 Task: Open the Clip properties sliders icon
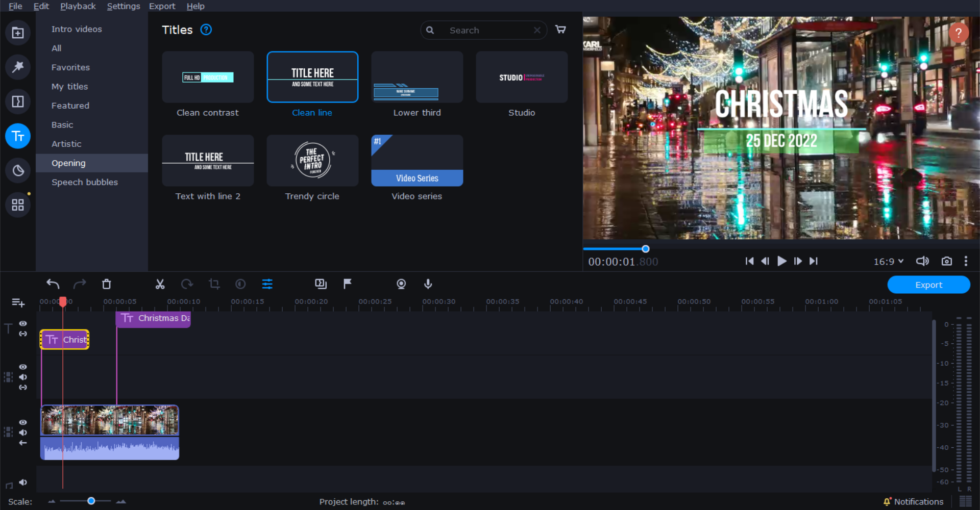[x=267, y=284]
